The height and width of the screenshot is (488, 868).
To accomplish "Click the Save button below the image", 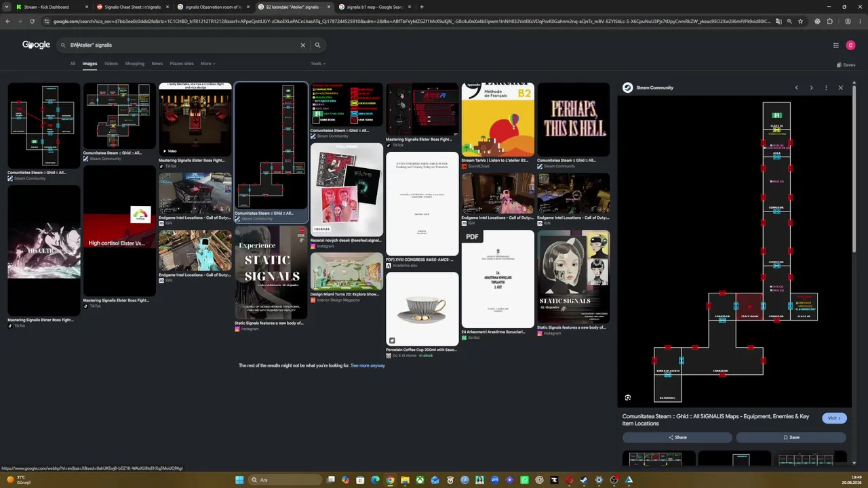I will pos(791,437).
